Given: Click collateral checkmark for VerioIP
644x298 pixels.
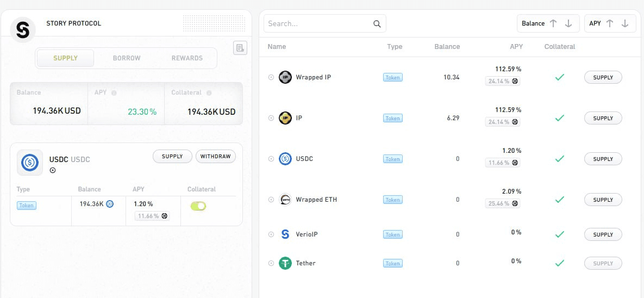Looking at the screenshot, I should point(559,234).
